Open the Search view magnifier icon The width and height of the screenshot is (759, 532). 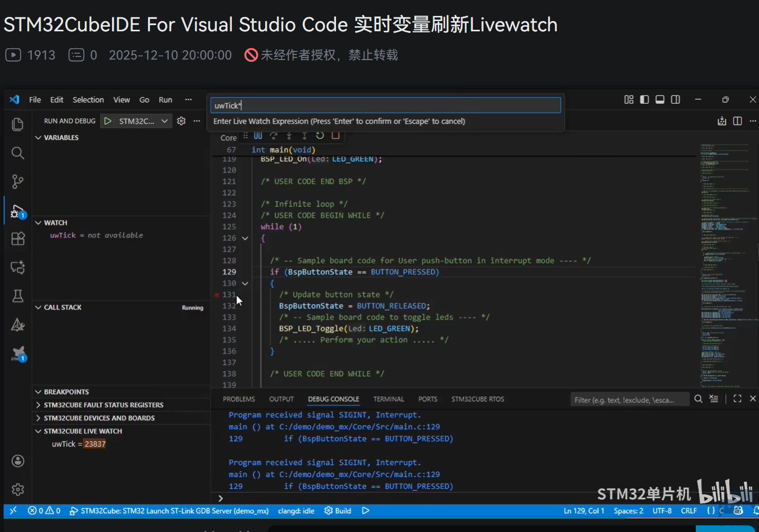tap(17, 153)
